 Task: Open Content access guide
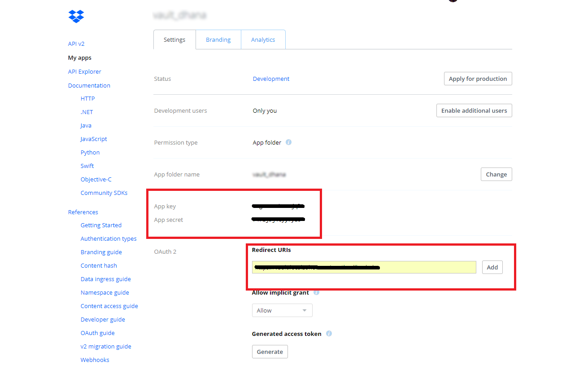coord(109,306)
